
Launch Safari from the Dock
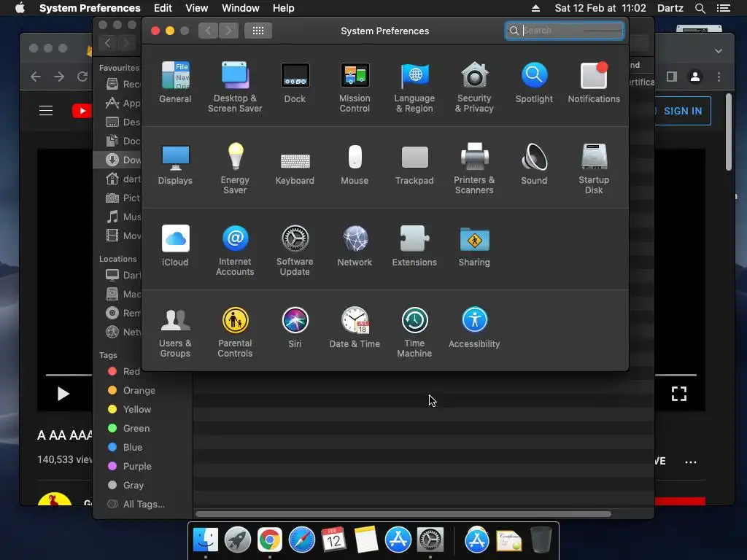tap(301, 540)
